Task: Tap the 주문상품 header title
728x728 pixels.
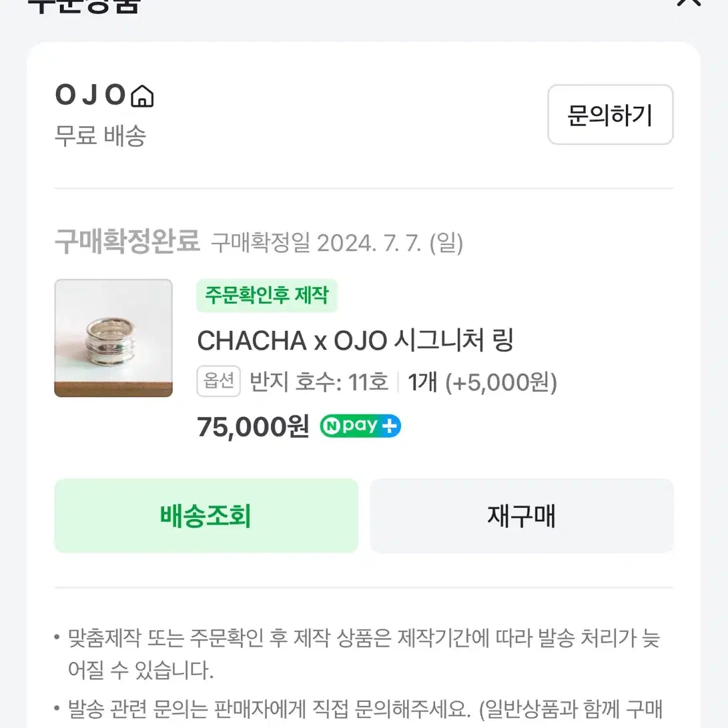Action: click(x=83, y=5)
